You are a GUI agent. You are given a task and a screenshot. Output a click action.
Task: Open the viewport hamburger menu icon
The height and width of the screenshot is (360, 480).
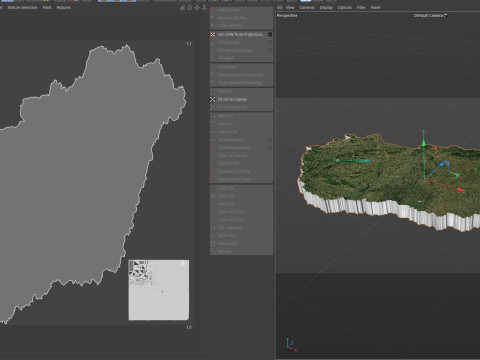click(x=280, y=7)
